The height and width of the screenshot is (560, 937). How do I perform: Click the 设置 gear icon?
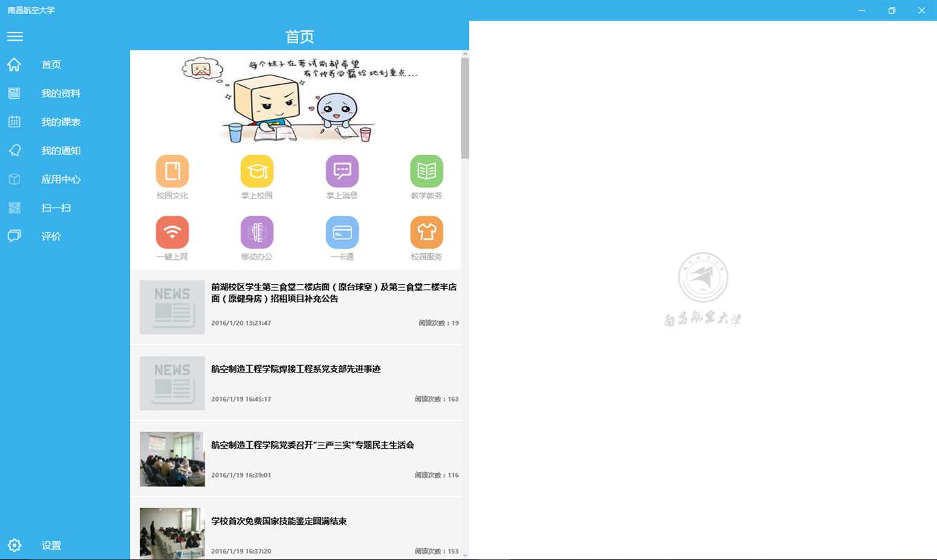15,545
